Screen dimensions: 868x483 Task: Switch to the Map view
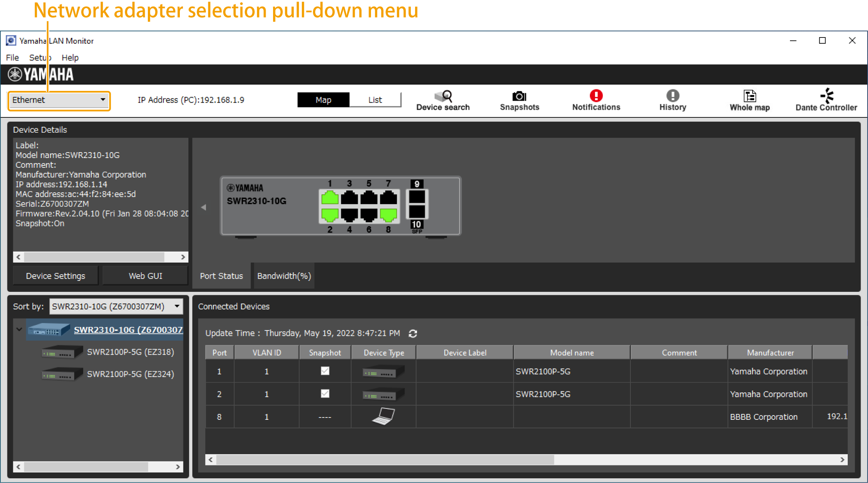[323, 99]
